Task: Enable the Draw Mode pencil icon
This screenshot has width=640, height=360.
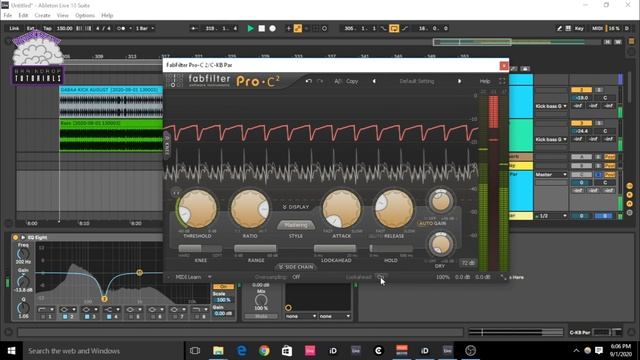Action: tap(559, 28)
